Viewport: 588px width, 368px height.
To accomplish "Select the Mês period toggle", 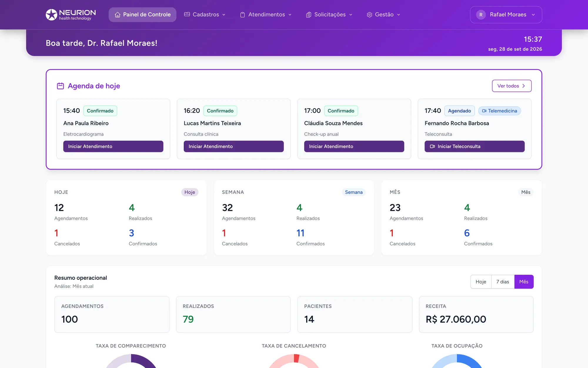I will (x=524, y=282).
